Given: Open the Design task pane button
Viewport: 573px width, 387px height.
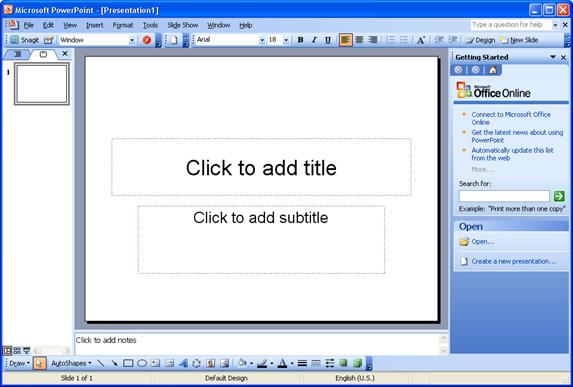Looking at the screenshot, I should (480, 40).
